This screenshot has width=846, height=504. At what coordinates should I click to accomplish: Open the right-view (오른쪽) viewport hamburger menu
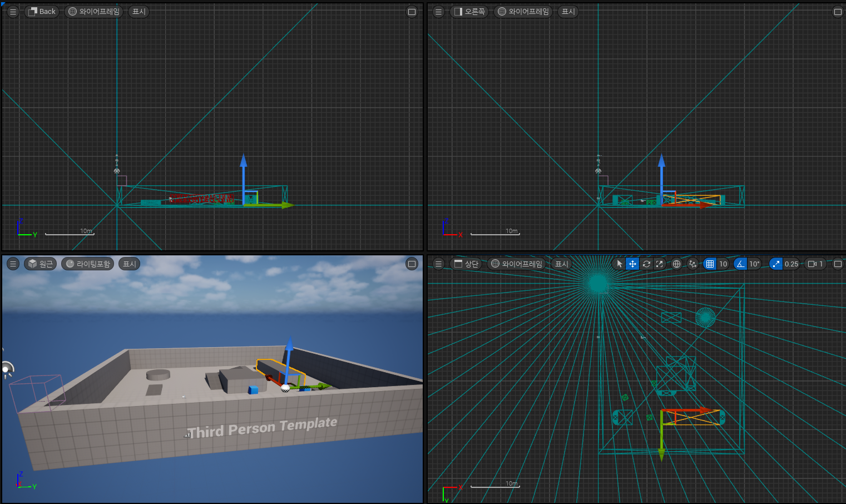[439, 12]
